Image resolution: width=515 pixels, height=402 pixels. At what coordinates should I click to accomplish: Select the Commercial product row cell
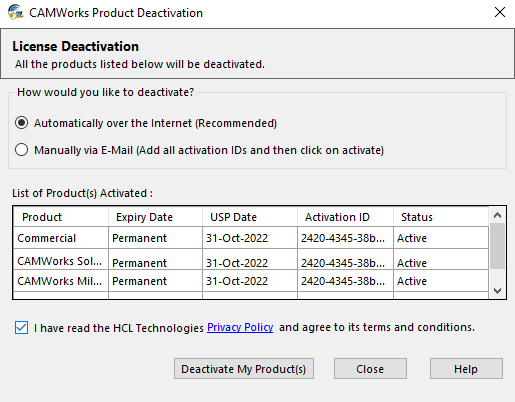click(x=61, y=238)
